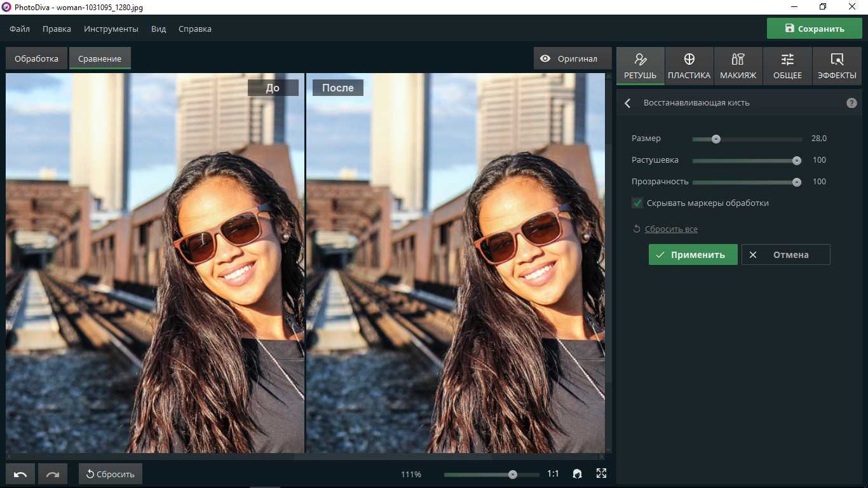
Task: Go back from Восстанавливающая кисть panel
Action: click(628, 103)
